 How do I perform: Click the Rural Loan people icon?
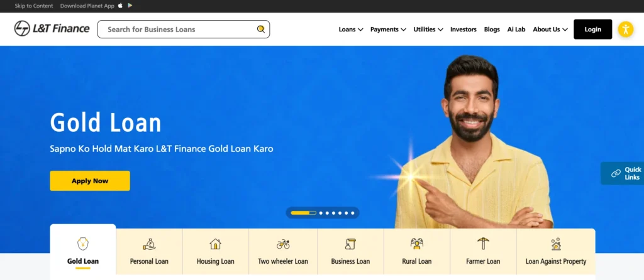[x=417, y=244]
